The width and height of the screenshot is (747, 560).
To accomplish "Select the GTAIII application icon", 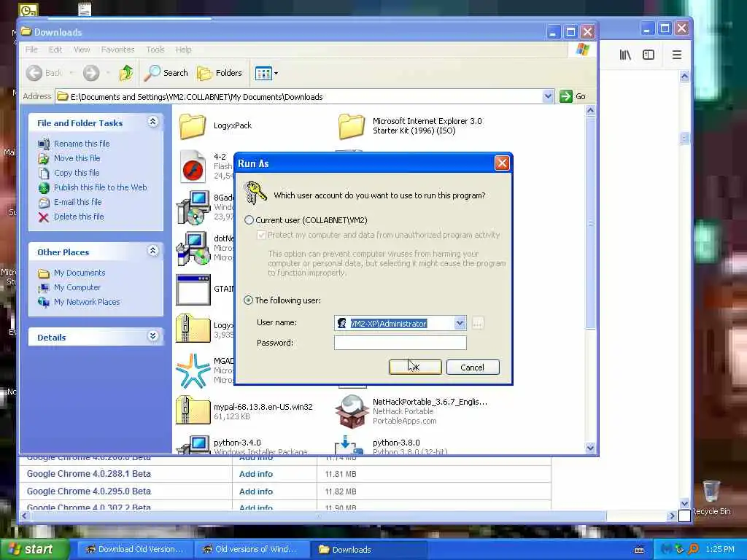I will click(193, 289).
